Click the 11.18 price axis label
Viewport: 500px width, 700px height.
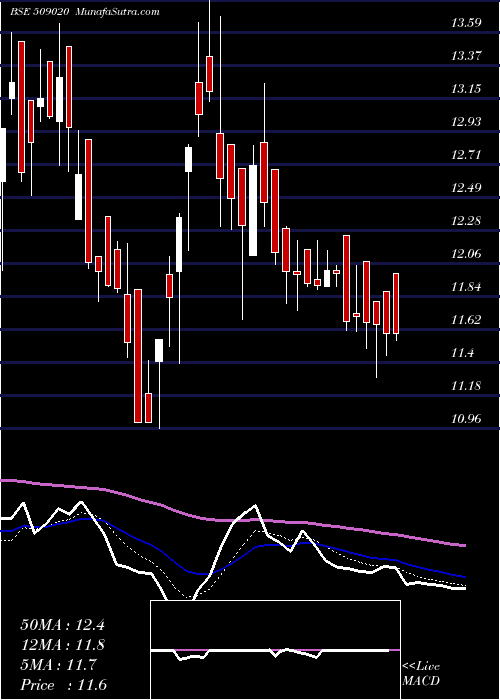coord(466,386)
